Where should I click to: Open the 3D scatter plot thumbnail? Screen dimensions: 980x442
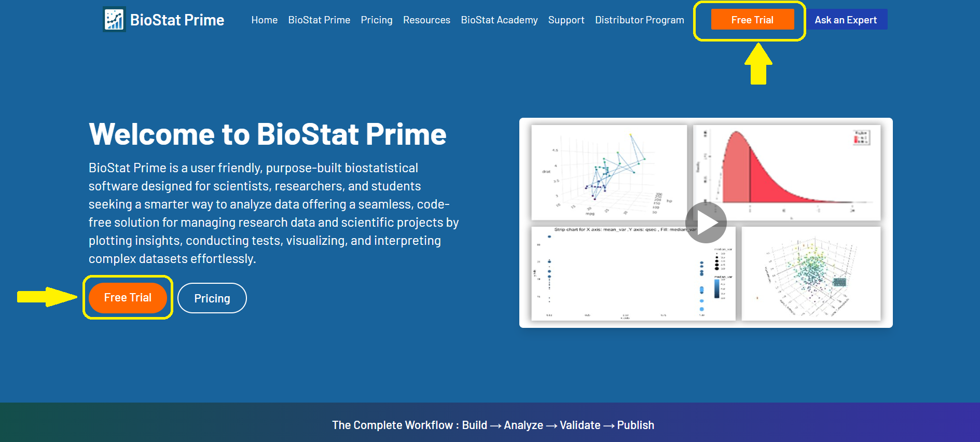click(x=811, y=273)
